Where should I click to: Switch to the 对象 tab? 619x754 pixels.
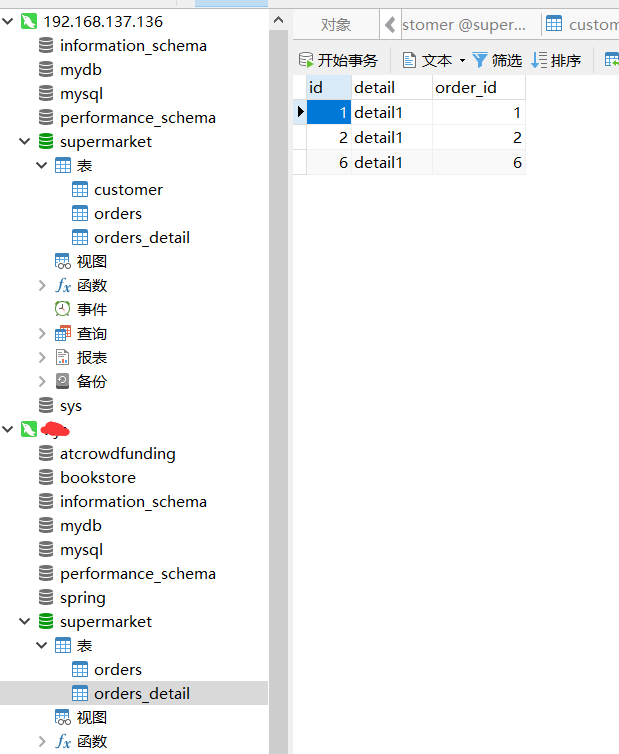click(x=336, y=25)
